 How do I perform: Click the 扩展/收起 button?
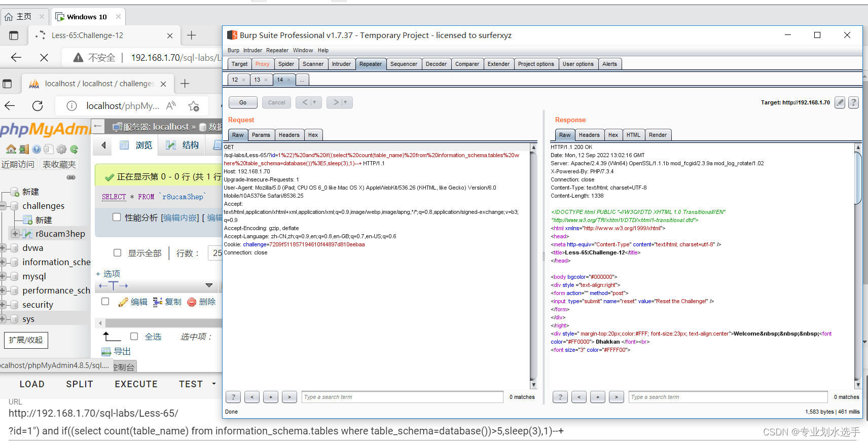(x=26, y=340)
